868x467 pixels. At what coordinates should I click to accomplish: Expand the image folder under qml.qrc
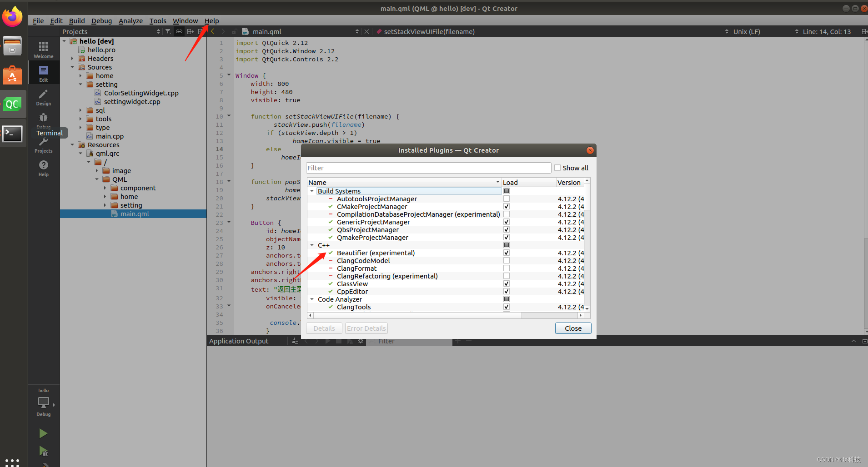97,171
